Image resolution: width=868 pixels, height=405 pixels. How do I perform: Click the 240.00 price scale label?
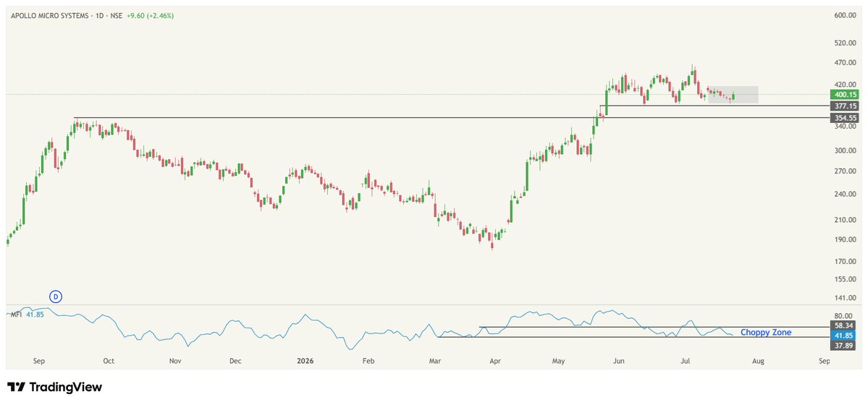[x=846, y=195]
